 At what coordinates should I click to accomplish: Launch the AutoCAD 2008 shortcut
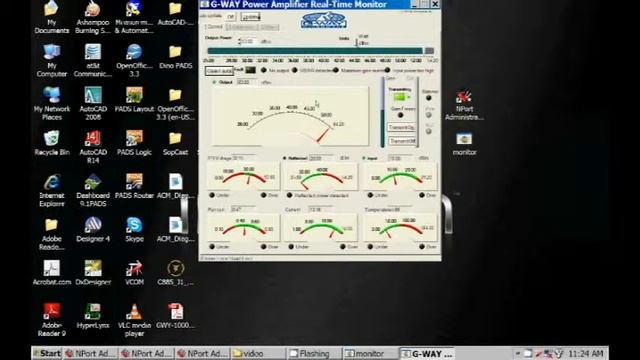[93, 104]
